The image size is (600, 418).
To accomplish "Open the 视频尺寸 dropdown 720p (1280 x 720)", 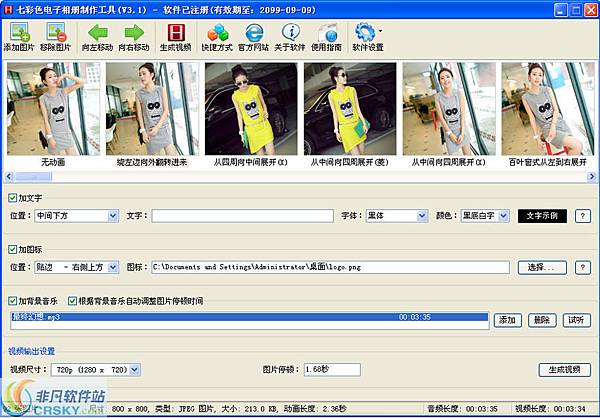I will [96, 370].
